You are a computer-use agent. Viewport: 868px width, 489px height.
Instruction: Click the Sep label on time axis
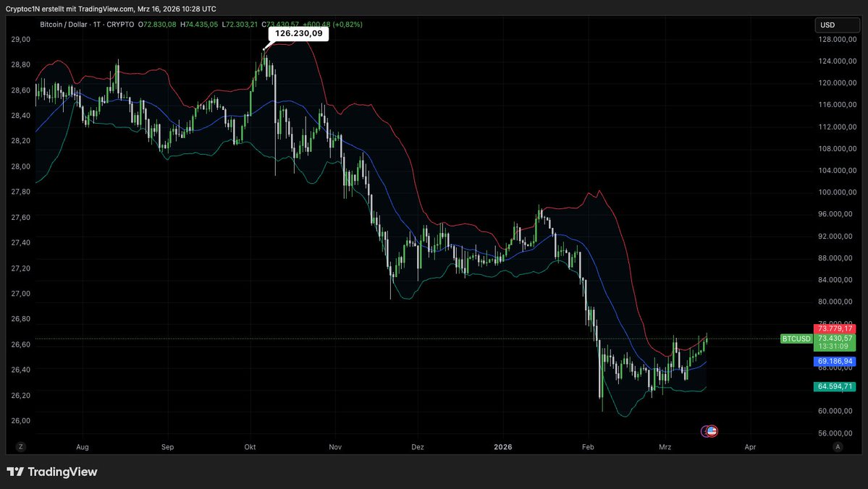[167, 447]
